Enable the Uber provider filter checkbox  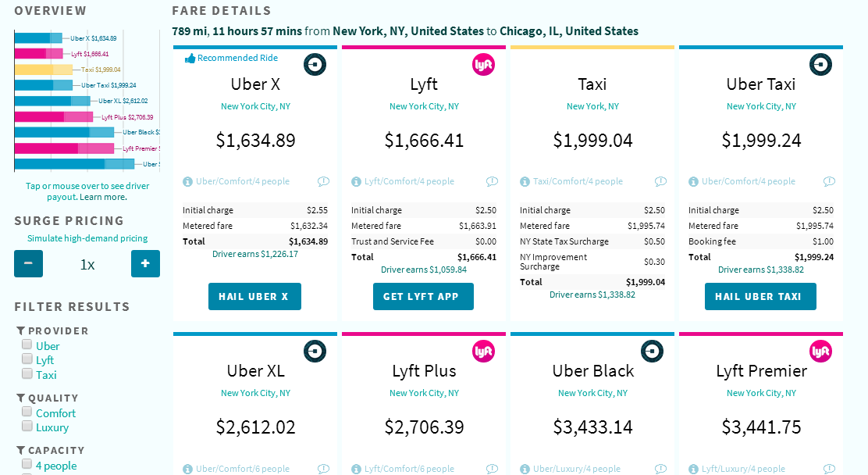pyautogui.click(x=27, y=345)
